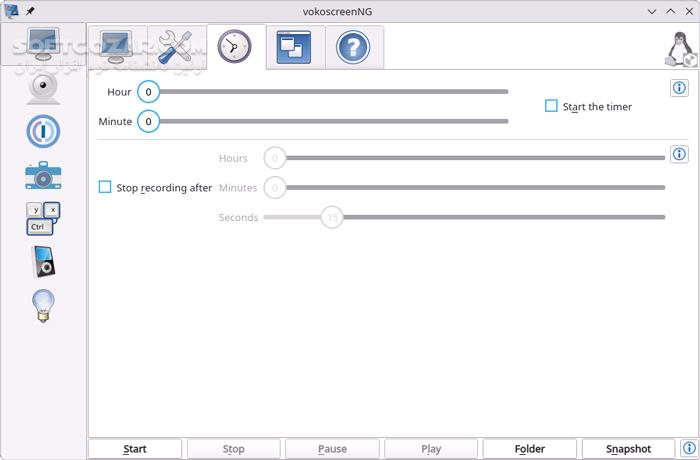Click the Hour slider track

pos(323,92)
